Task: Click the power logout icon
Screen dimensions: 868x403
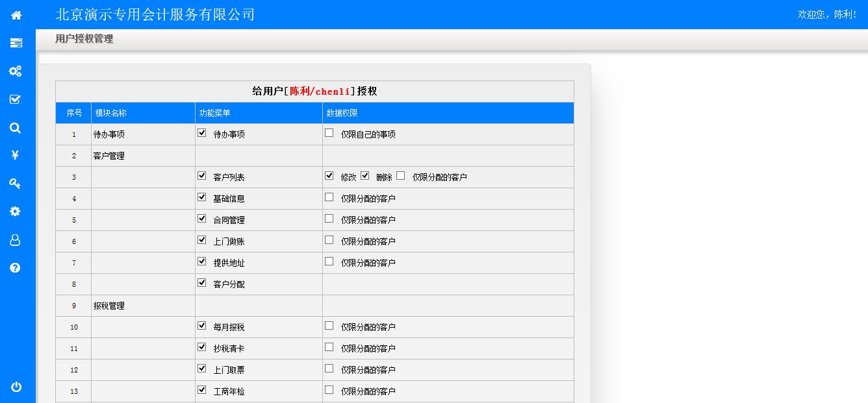Action: click(x=16, y=387)
